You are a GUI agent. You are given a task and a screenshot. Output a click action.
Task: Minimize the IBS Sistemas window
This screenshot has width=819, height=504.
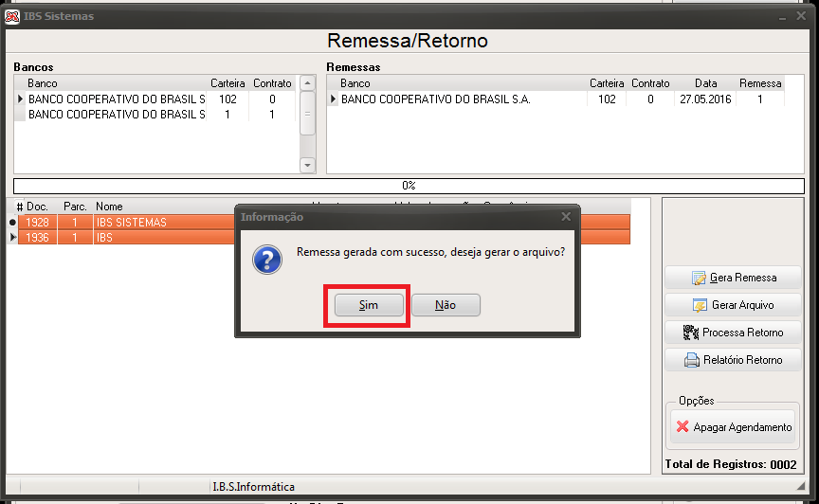click(x=782, y=17)
